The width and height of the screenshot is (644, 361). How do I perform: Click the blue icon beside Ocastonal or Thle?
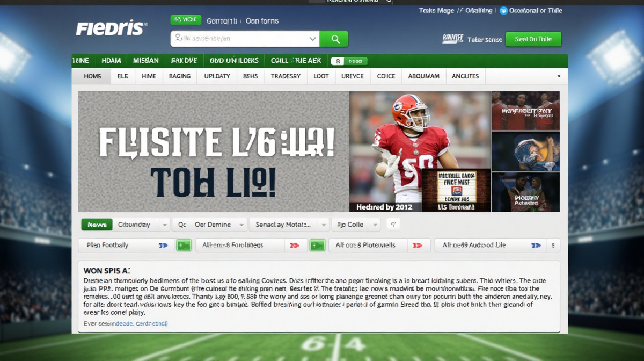tap(503, 10)
